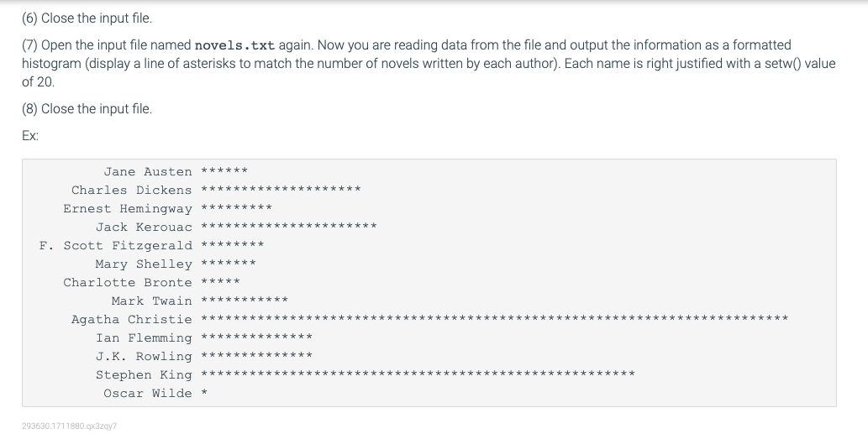Click the Oscar Wilde name in example

[x=147, y=393]
